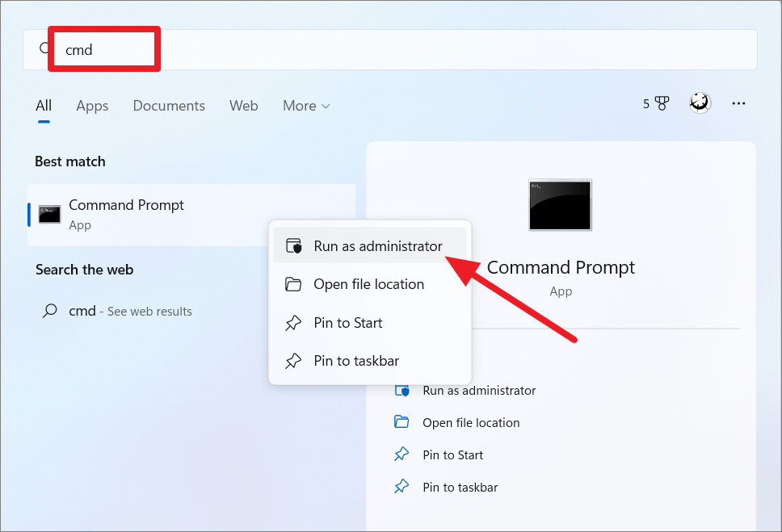Click the magnifier icon next to web result
The width and height of the screenshot is (782, 532).
pyautogui.click(x=50, y=311)
